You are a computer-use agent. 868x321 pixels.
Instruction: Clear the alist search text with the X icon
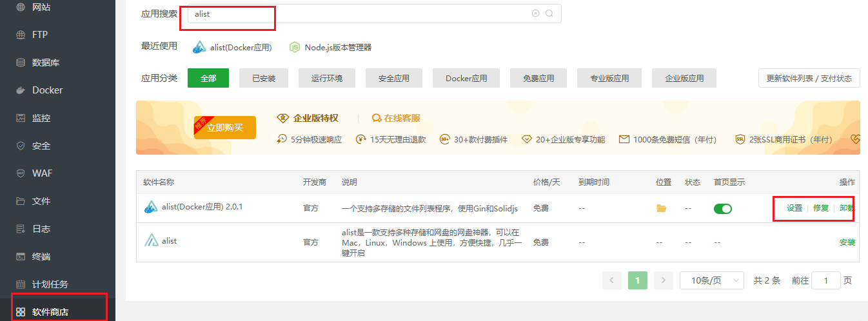[535, 14]
